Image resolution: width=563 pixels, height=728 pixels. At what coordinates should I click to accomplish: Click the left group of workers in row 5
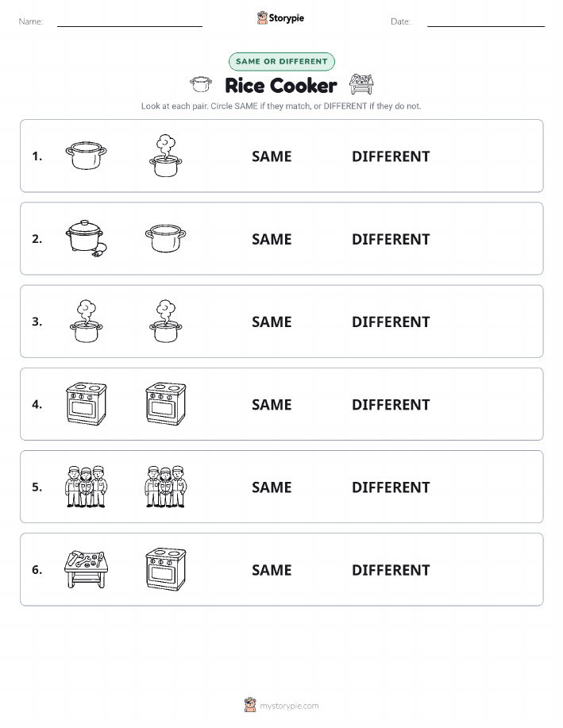click(87, 487)
